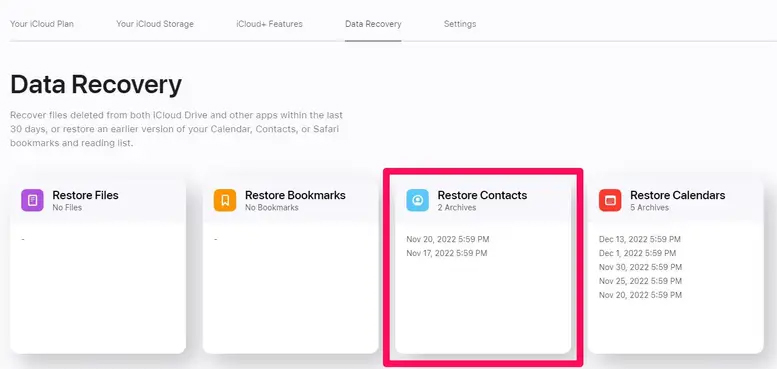Select contacts archive Nov 17, 2022 5:59 PM
This screenshot has height=369, width=777.
(447, 253)
